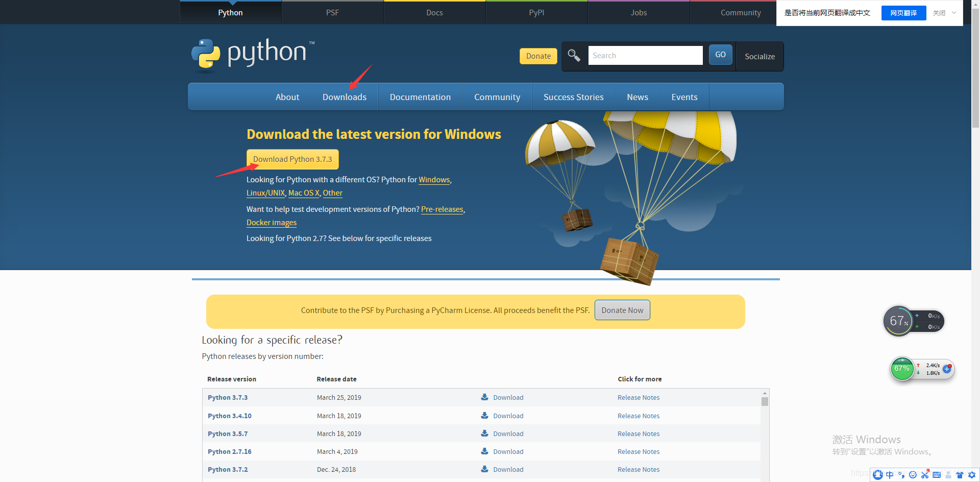
Task: Click the IME user account icon
Action: tap(948, 475)
